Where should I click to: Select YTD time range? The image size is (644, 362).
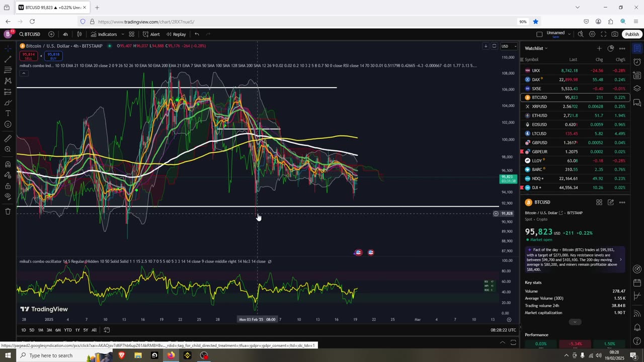[x=68, y=330]
